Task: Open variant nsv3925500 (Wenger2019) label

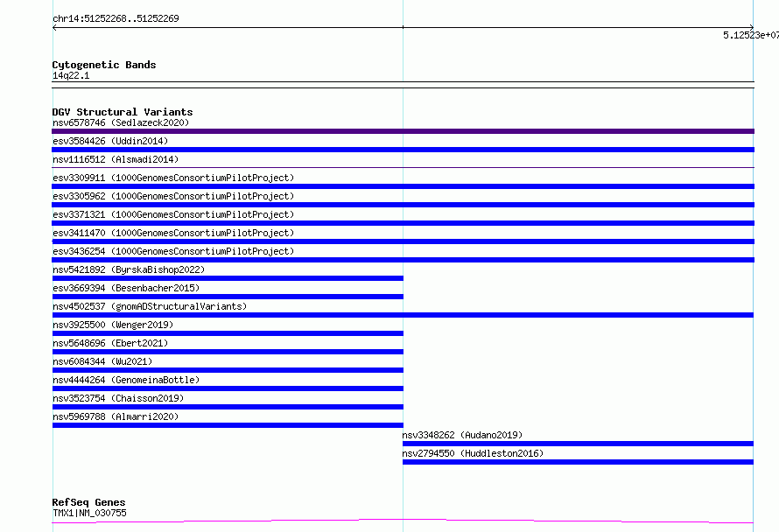Action: coord(113,325)
